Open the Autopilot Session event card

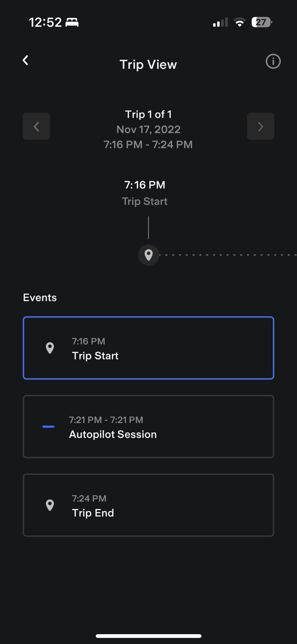point(148,426)
